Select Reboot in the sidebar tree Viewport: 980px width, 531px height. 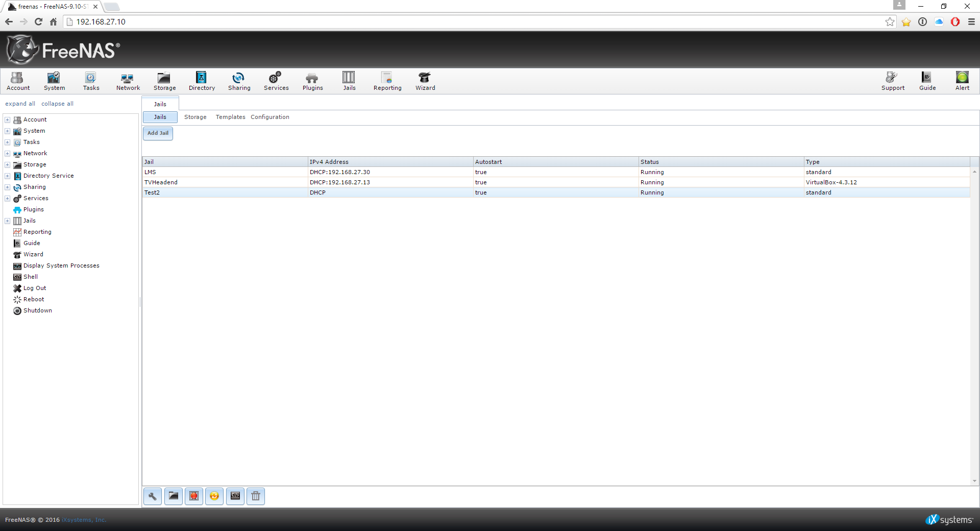[29, 299]
